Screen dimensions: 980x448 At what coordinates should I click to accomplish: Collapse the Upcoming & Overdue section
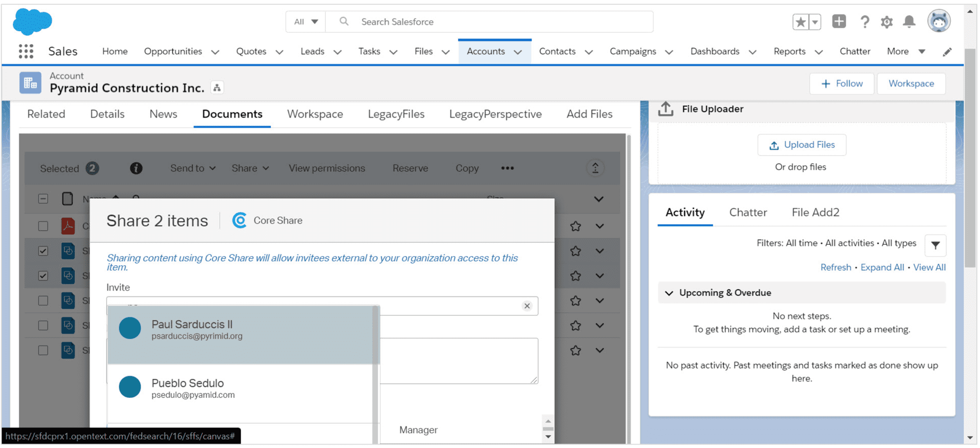(x=668, y=292)
